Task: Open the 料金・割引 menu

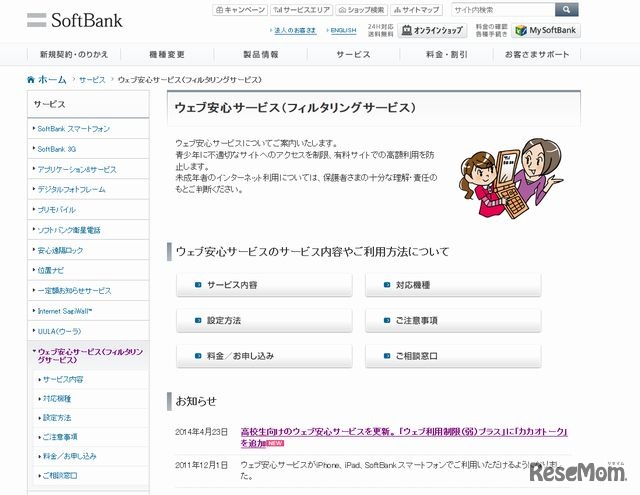Action: 447,54
